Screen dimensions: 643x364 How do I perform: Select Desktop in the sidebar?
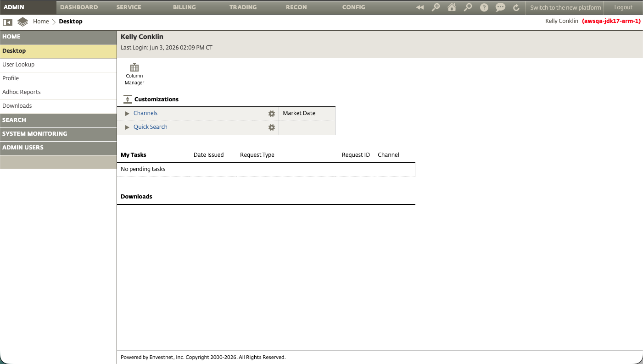point(58,51)
